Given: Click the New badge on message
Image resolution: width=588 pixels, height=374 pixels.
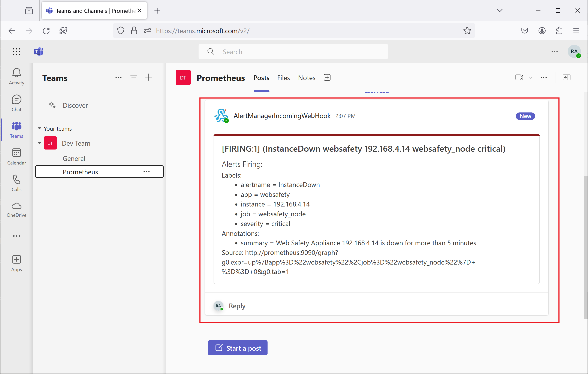Looking at the screenshot, I should [x=525, y=116].
